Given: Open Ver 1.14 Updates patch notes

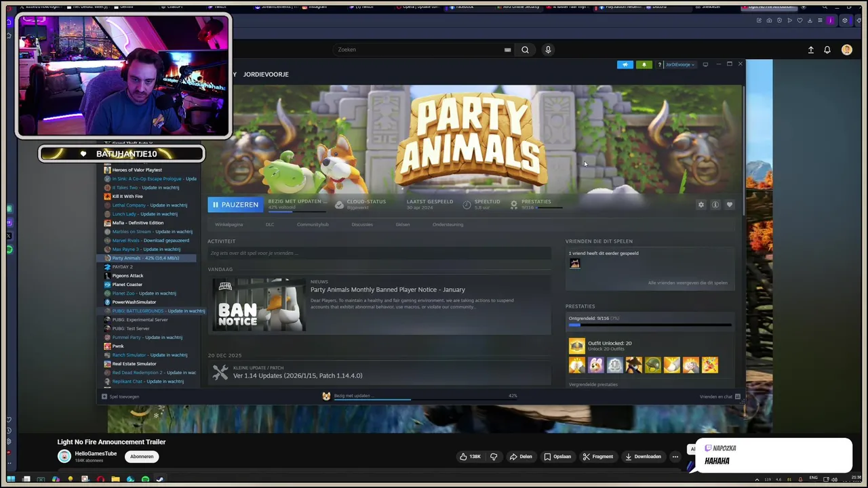Looking at the screenshot, I should (298, 375).
